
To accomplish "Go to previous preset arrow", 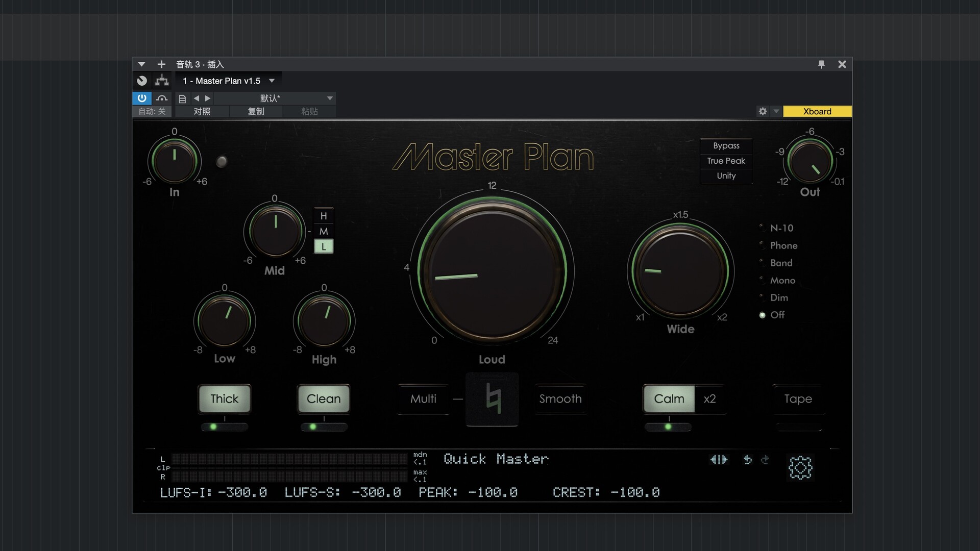I will (x=197, y=98).
